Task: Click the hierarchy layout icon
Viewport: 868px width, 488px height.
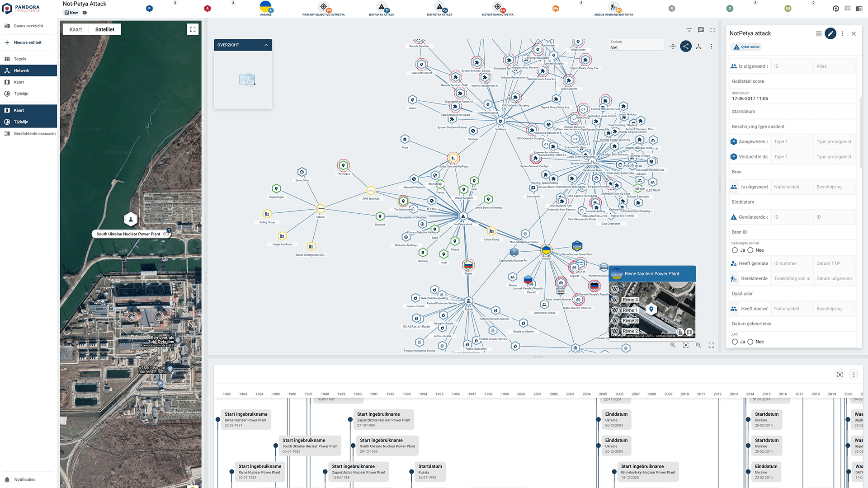Action: (698, 46)
